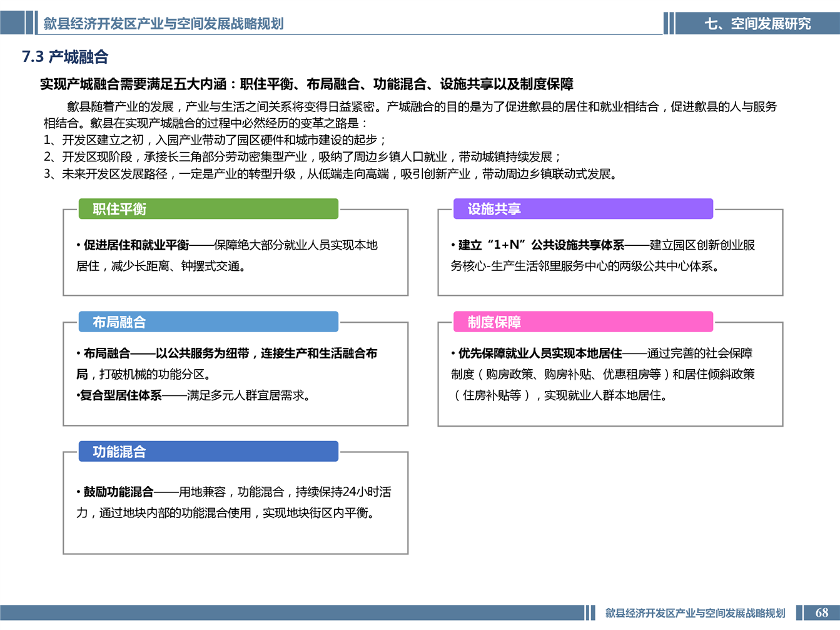Click the line beginning 务核心-生产生活邻里服务中心
The height and width of the screenshot is (630, 840).
point(585,267)
